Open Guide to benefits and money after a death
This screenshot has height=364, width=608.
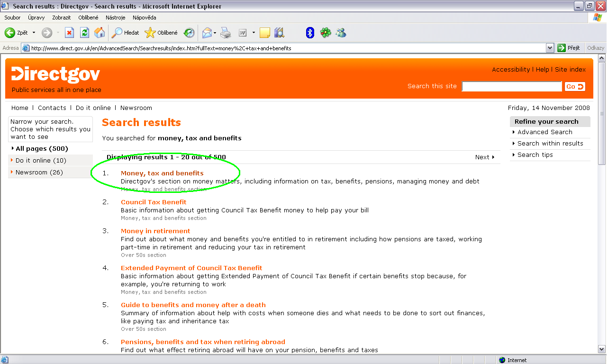pyautogui.click(x=193, y=305)
